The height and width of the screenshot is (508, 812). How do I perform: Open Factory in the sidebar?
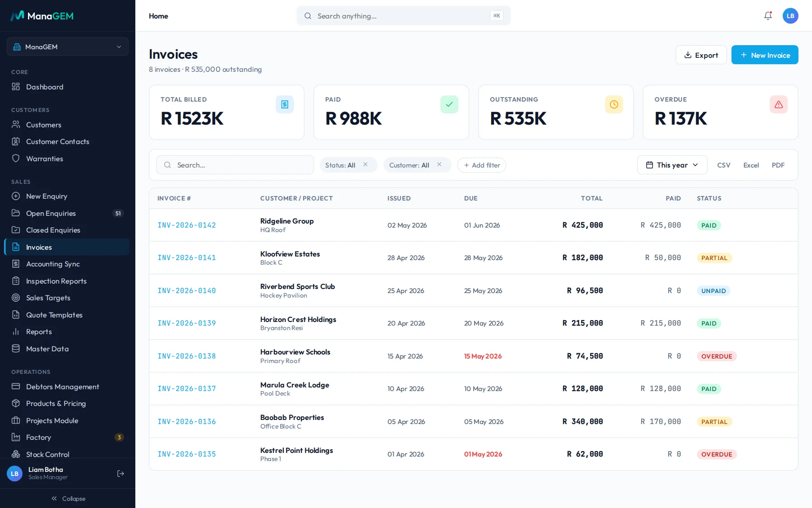[x=67, y=437]
